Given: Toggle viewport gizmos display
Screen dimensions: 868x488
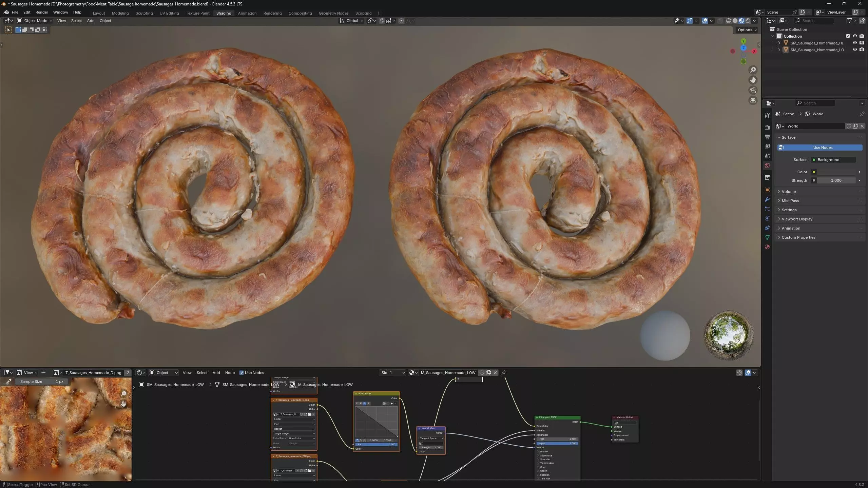Looking at the screenshot, I should pos(689,21).
